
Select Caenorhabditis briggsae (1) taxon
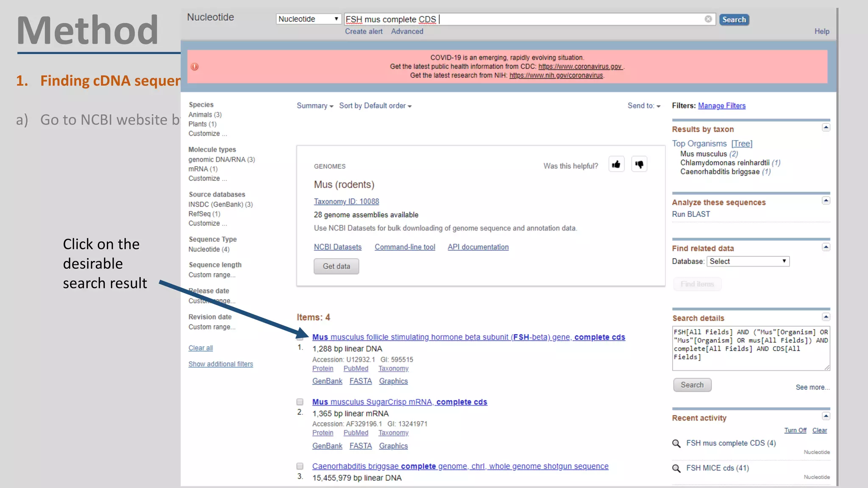click(x=726, y=172)
